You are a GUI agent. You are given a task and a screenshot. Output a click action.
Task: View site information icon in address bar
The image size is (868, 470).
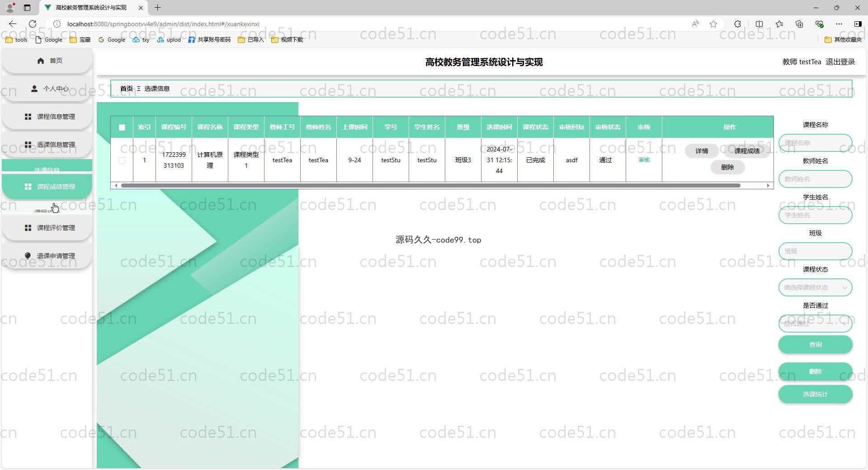[x=57, y=24]
